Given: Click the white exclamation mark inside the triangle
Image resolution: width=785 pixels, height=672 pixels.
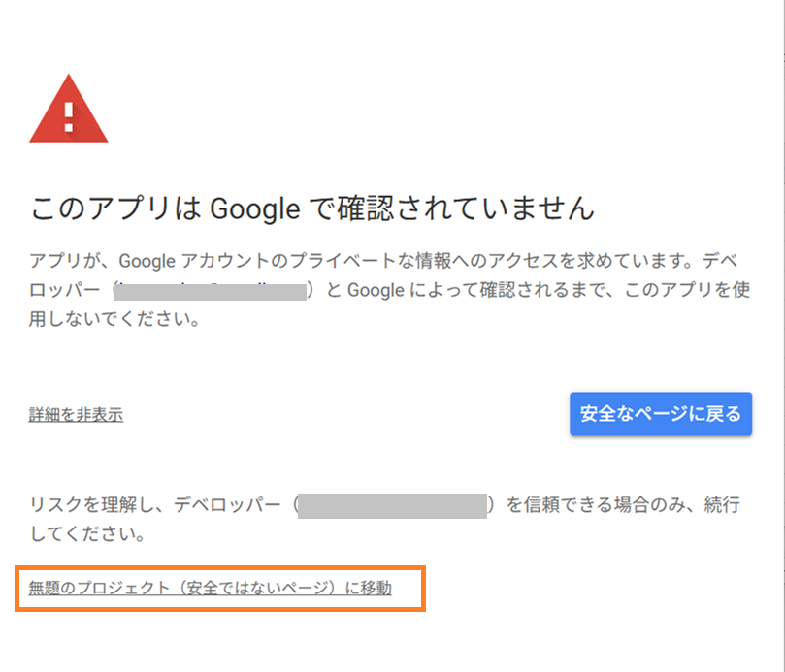Looking at the screenshot, I should click(68, 115).
